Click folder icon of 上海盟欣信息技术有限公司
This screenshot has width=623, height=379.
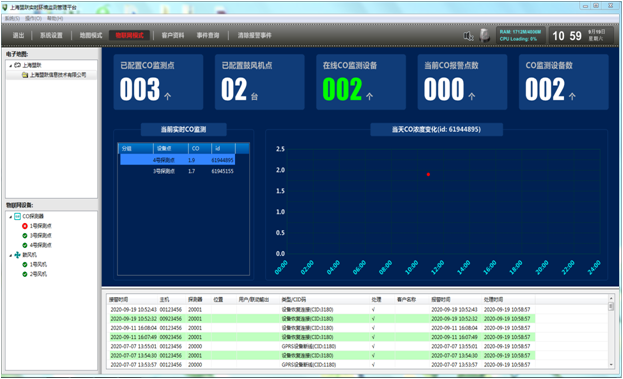click(x=25, y=75)
